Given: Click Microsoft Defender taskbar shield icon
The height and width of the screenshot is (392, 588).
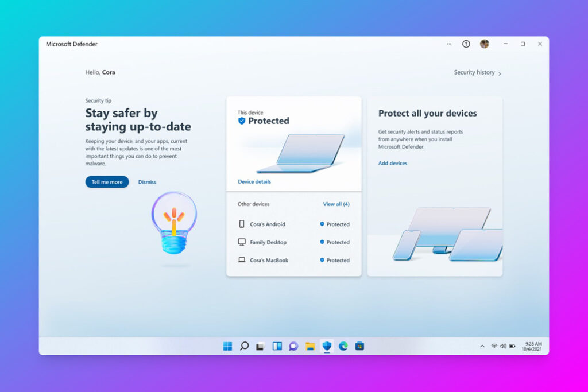Looking at the screenshot, I should tap(327, 346).
